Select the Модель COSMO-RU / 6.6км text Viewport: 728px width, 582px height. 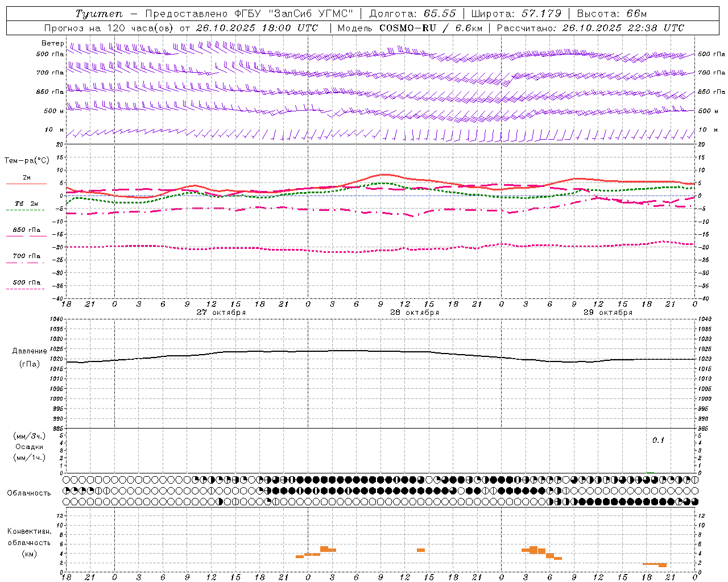point(409,28)
